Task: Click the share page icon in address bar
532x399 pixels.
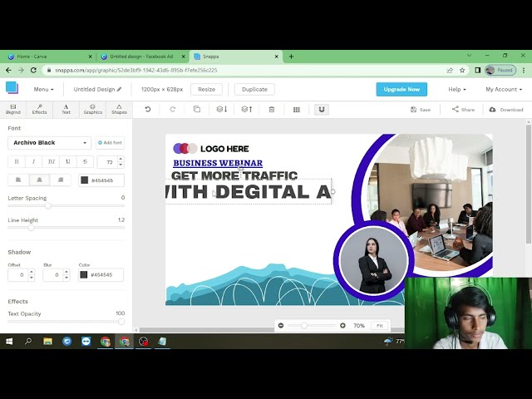Action: [x=450, y=70]
